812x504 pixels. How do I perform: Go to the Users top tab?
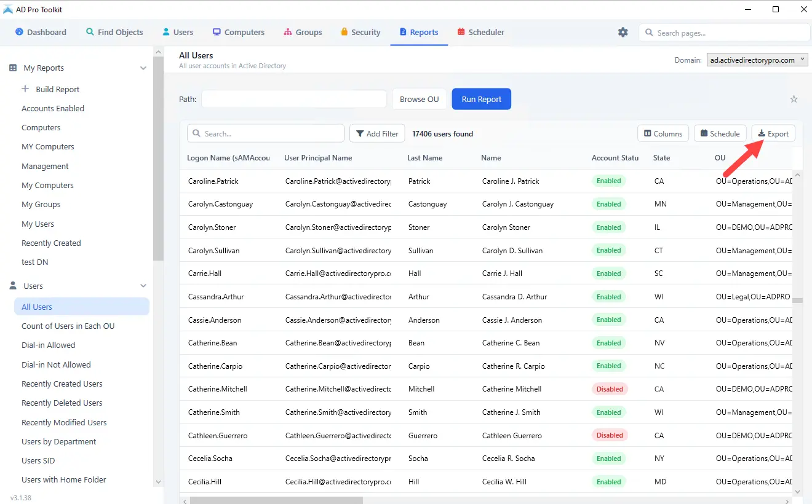178,32
